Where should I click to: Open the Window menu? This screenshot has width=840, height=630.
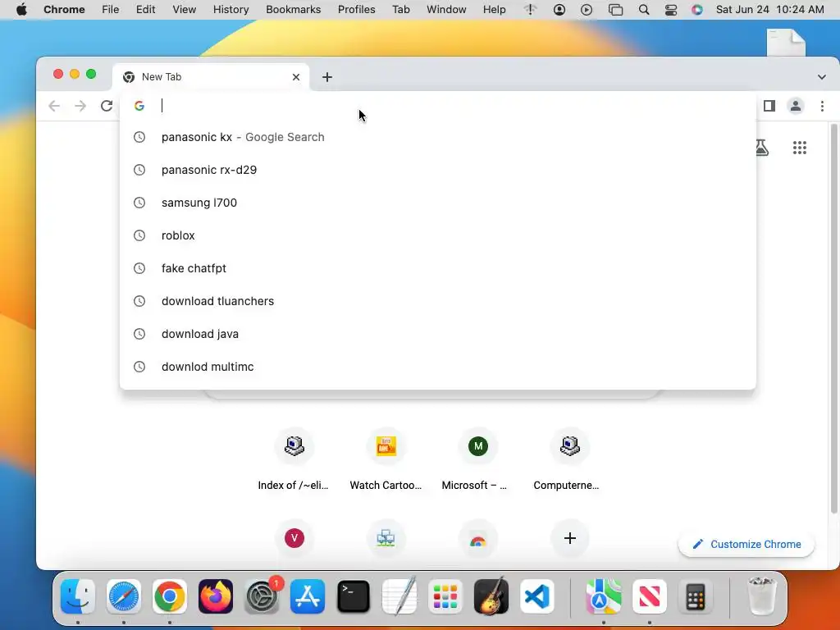click(x=446, y=10)
